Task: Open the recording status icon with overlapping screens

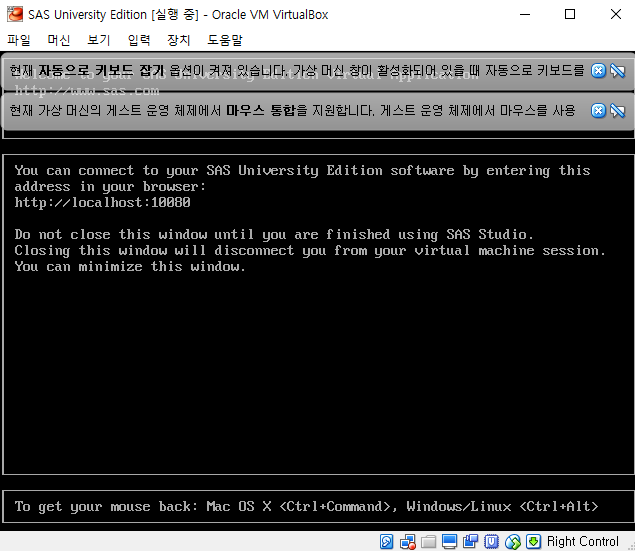Action: [470, 541]
